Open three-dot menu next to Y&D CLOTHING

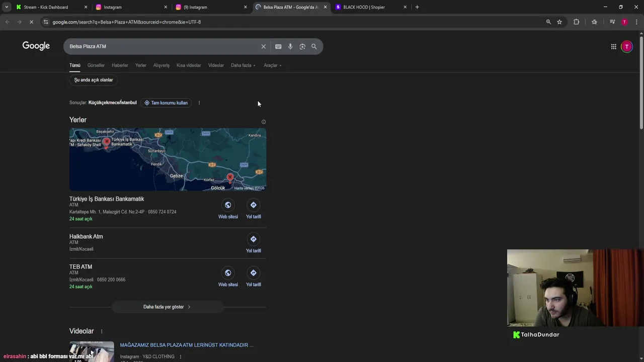180,357
